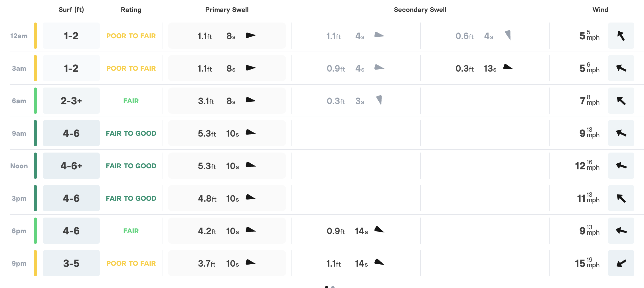Select the 2-3+ surf height cell
Screen dimensions: 644x288
click(x=71, y=101)
